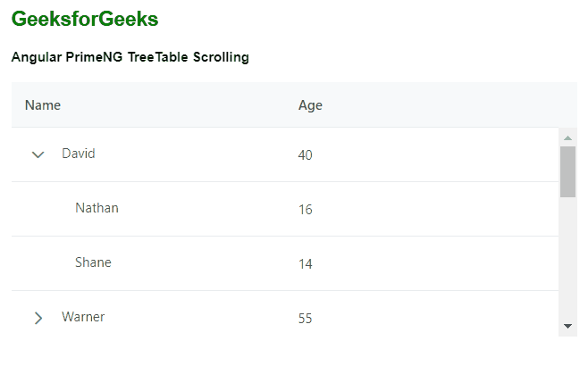This screenshot has width=588, height=391.
Task: Select the David tree row name
Action: coord(79,154)
